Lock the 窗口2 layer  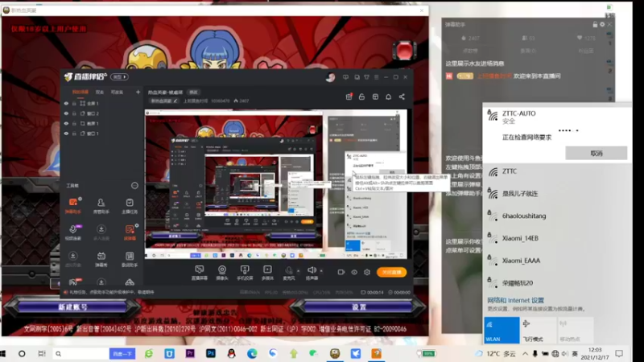(x=74, y=113)
